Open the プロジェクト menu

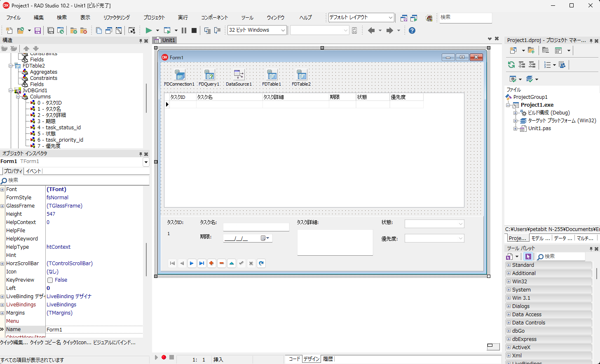(154, 17)
